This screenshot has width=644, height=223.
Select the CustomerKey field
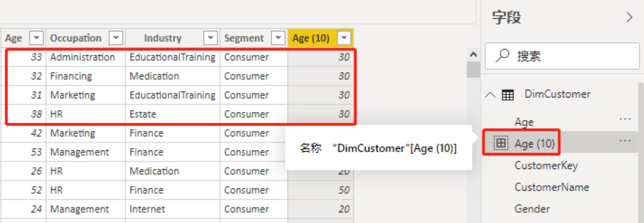point(546,165)
